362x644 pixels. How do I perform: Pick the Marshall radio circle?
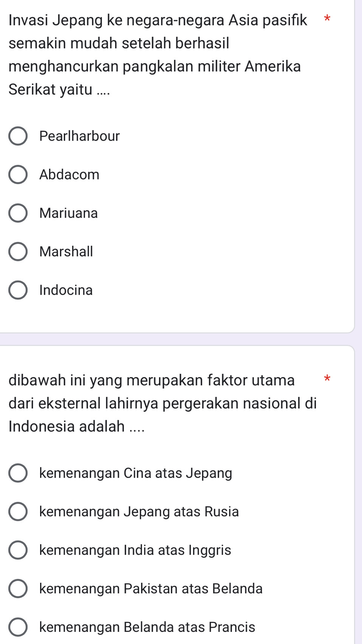18,252
